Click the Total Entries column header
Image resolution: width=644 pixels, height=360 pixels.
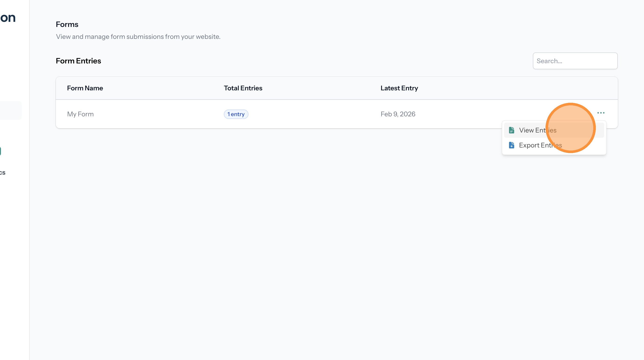point(243,88)
